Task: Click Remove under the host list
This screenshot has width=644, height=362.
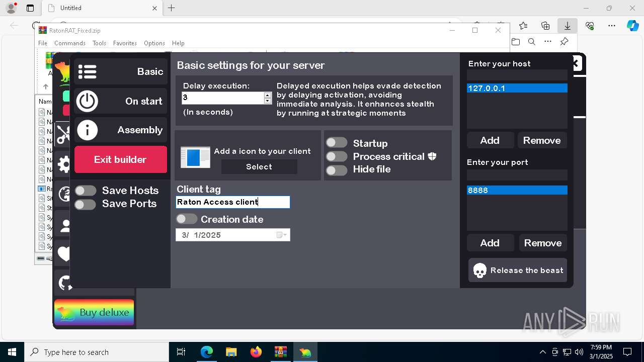Action: click(542, 140)
